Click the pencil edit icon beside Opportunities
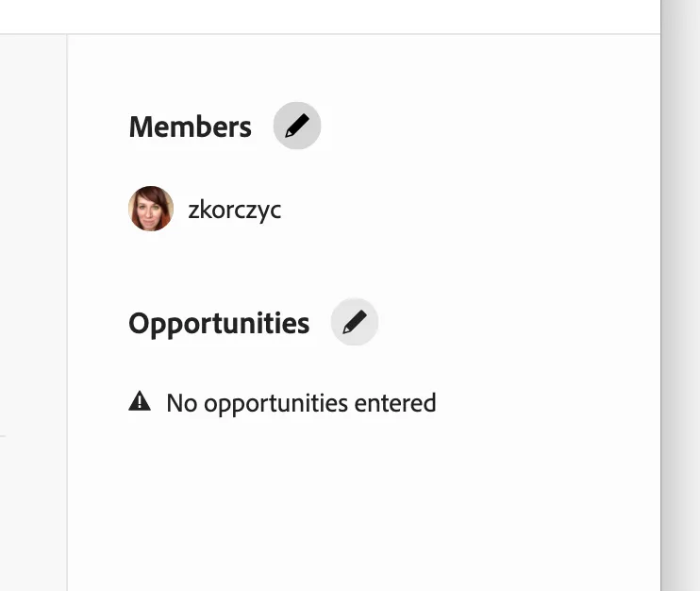Screen dimensions: 700x591 [355, 322]
